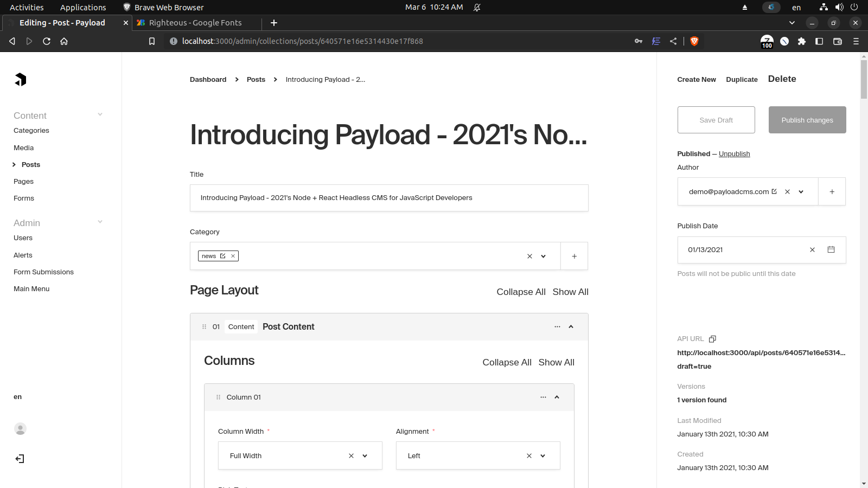Image resolution: width=868 pixels, height=488 pixels.
Task: Click Create New document link
Action: click(x=697, y=79)
